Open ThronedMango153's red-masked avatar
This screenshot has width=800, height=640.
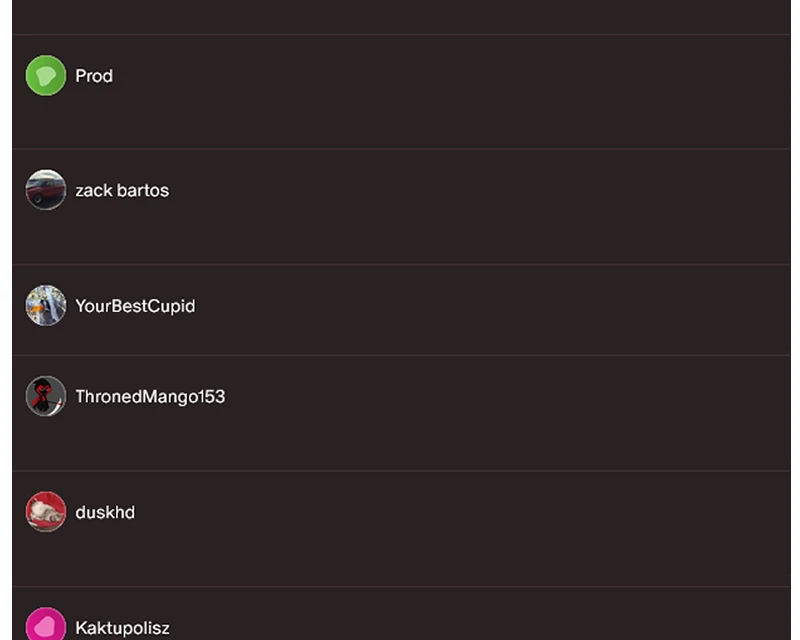[x=46, y=396]
